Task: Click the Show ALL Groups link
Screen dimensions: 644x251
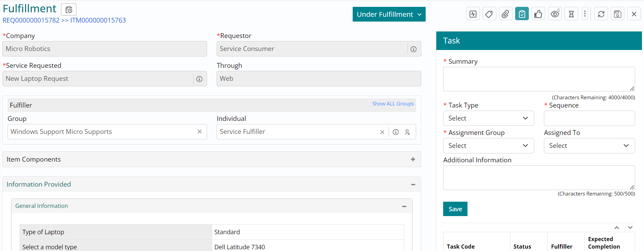Action: 393,104
